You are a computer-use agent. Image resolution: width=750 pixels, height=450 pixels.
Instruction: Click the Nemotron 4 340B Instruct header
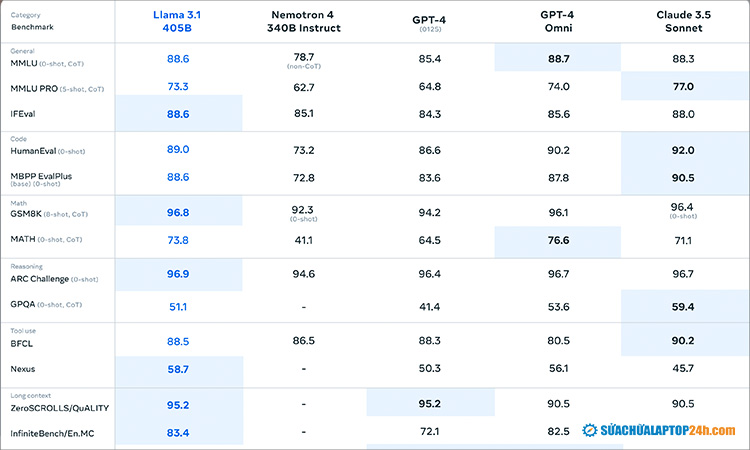(304, 23)
